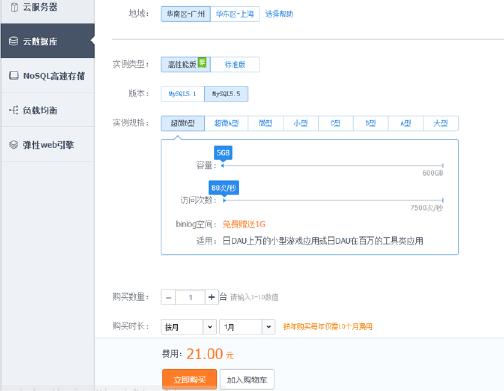Pick the 大型 instance spec
The height and width of the screenshot is (391, 504).
point(441,123)
